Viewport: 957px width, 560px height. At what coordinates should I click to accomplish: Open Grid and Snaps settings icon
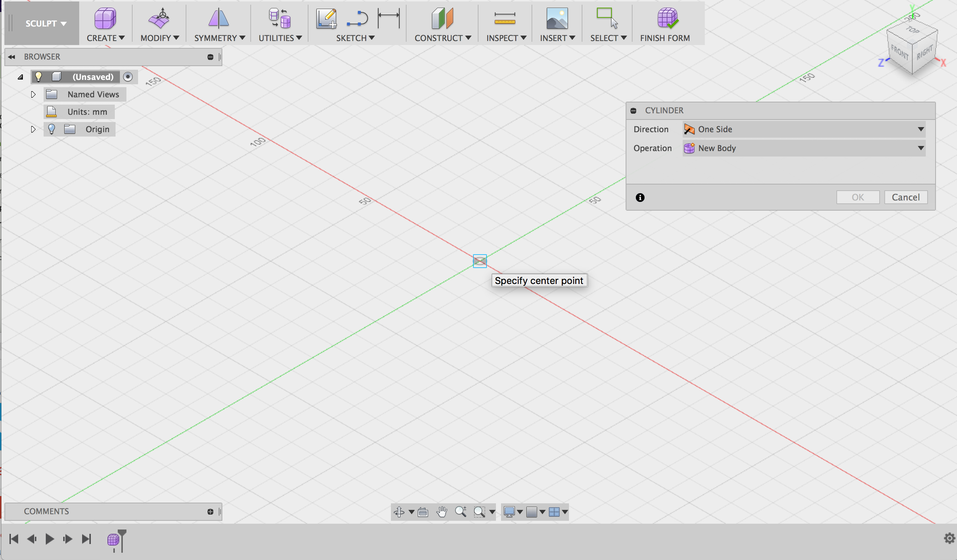[532, 512]
